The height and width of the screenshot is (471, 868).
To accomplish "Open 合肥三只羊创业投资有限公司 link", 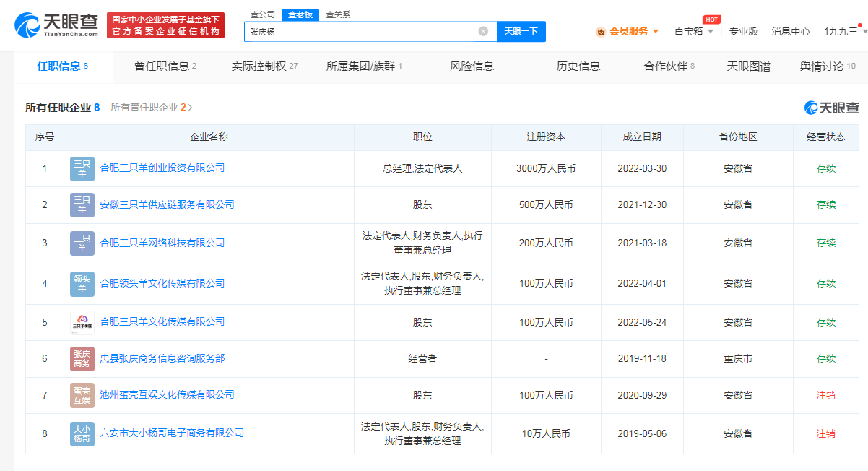I will (x=162, y=168).
